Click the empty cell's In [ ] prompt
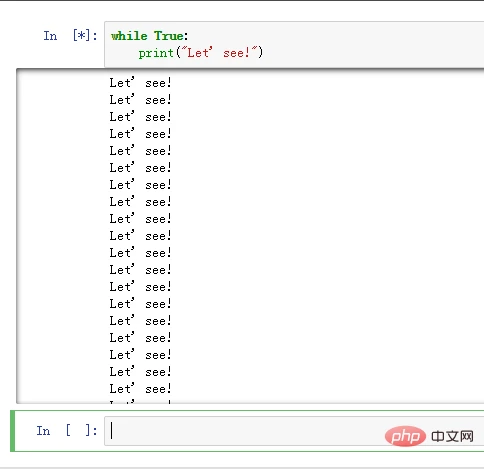484x469 pixels. (x=67, y=431)
